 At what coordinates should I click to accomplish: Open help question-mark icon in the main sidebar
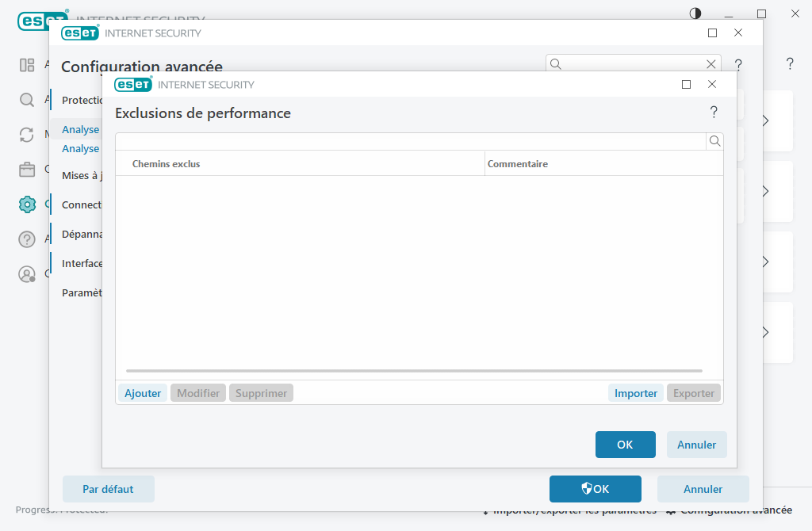click(x=27, y=239)
